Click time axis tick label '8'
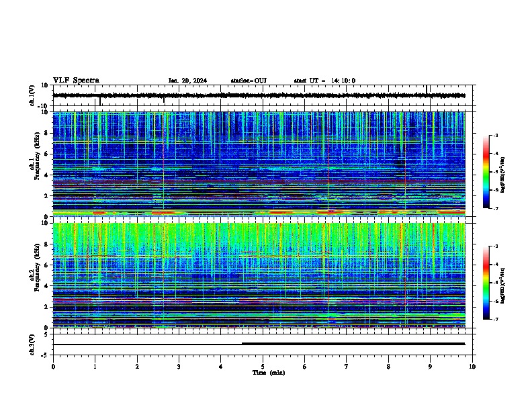 (388, 367)
